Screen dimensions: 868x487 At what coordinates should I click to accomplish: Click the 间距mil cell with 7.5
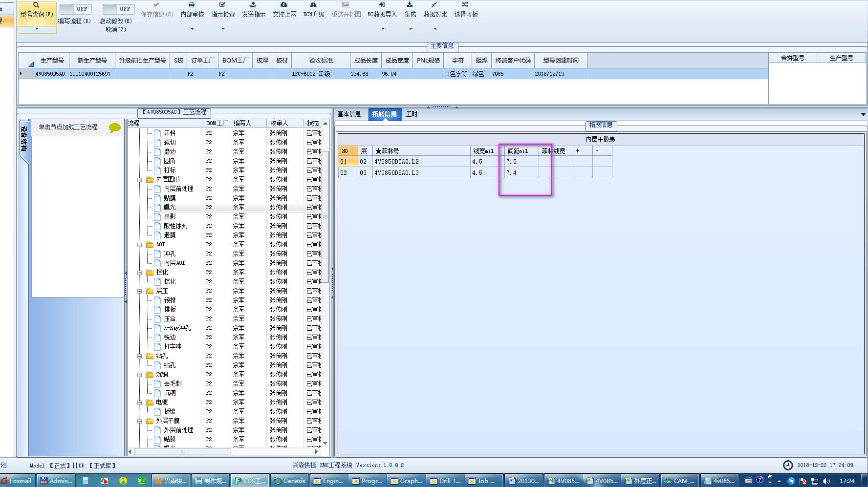(521, 162)
